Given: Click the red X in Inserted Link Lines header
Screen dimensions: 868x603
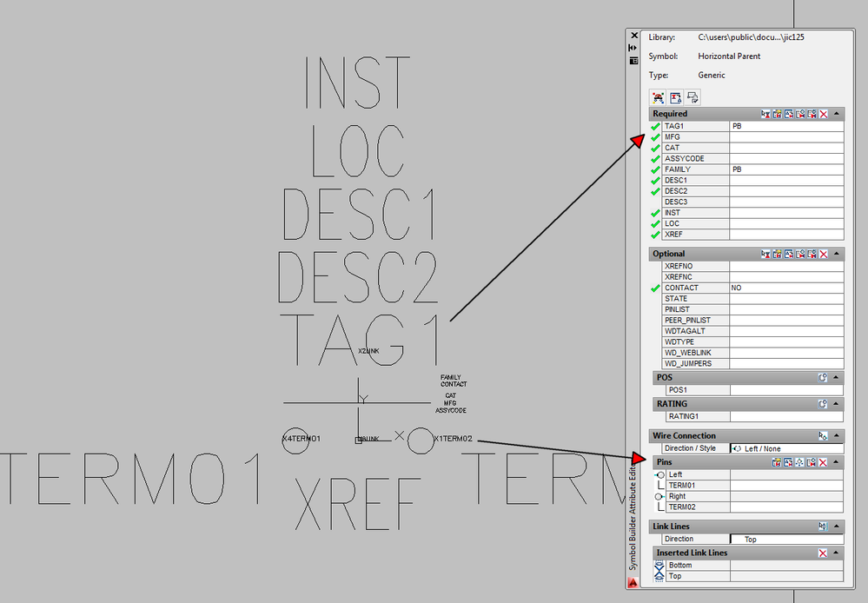Looking at the screenshot, I should [823, 553].
